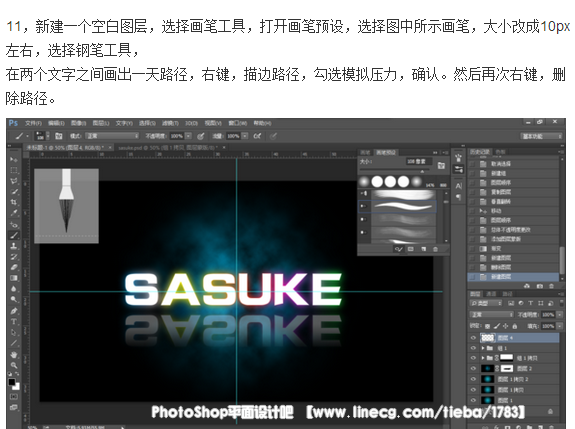
Task: Select the 移动 history state
Action: (513, 211)
